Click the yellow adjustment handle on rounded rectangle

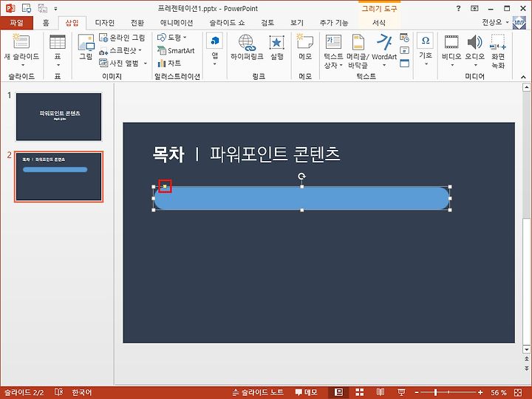[x=165, y=186]
